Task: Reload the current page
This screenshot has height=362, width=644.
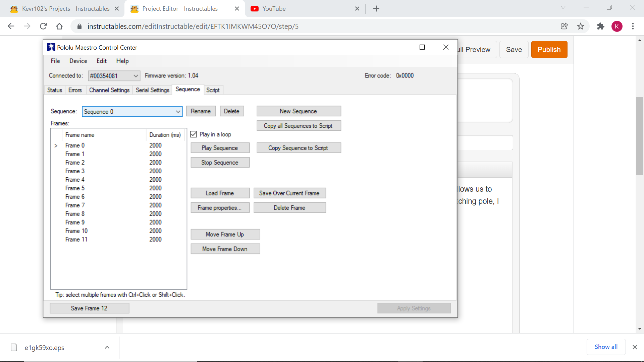Action: click(x=43, y=26)
